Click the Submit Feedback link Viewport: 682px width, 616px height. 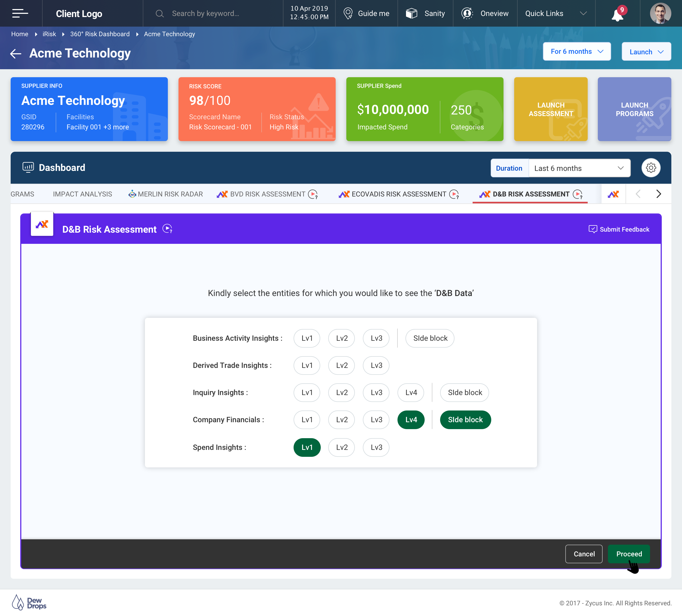point(619,229)
